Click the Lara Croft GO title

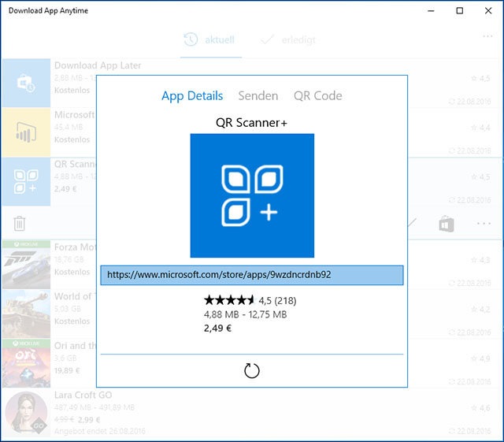[x=83, y=395]
